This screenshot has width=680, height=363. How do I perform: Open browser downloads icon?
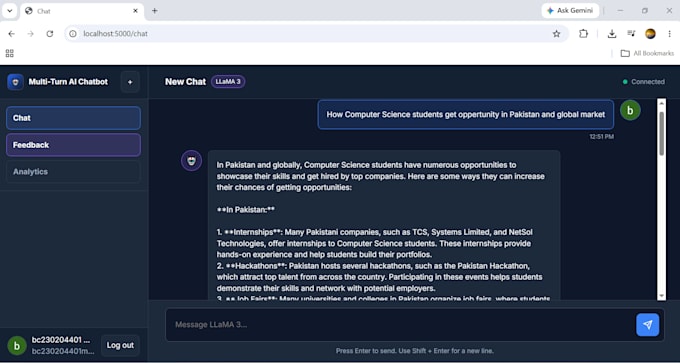click(x=612, y=34)
